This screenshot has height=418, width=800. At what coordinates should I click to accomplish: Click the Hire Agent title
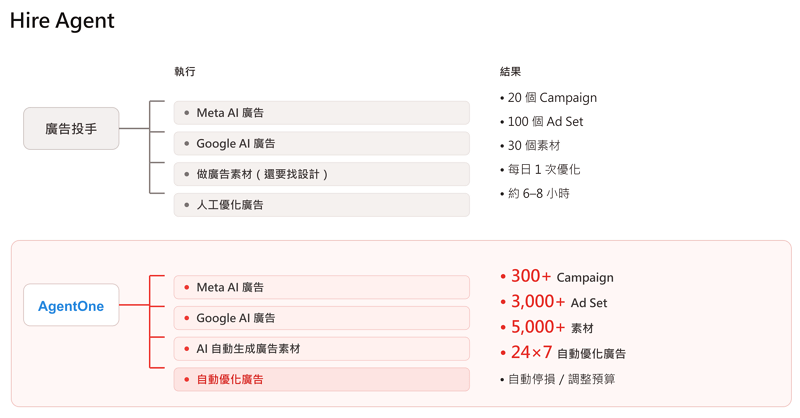pyautogui.click(x=62, y=21)
